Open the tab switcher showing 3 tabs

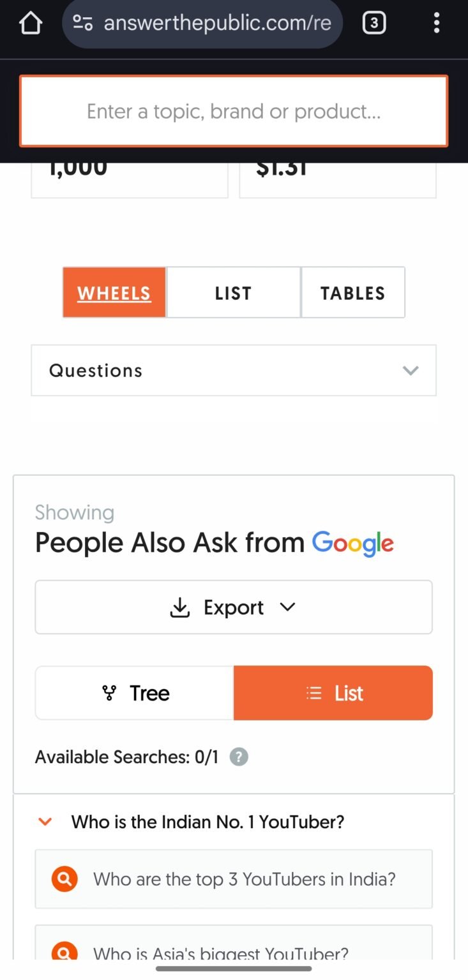pyautogui.click(x=374, y=24)
